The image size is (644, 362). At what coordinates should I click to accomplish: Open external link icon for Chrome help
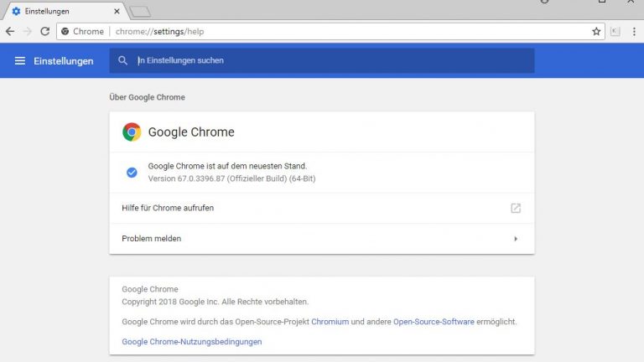(516, 208)
